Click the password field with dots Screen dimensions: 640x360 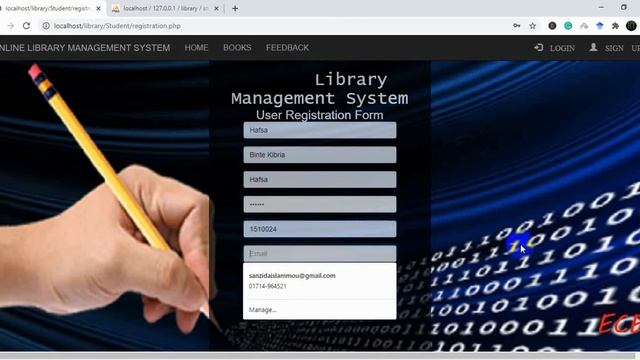pos(320,204)
